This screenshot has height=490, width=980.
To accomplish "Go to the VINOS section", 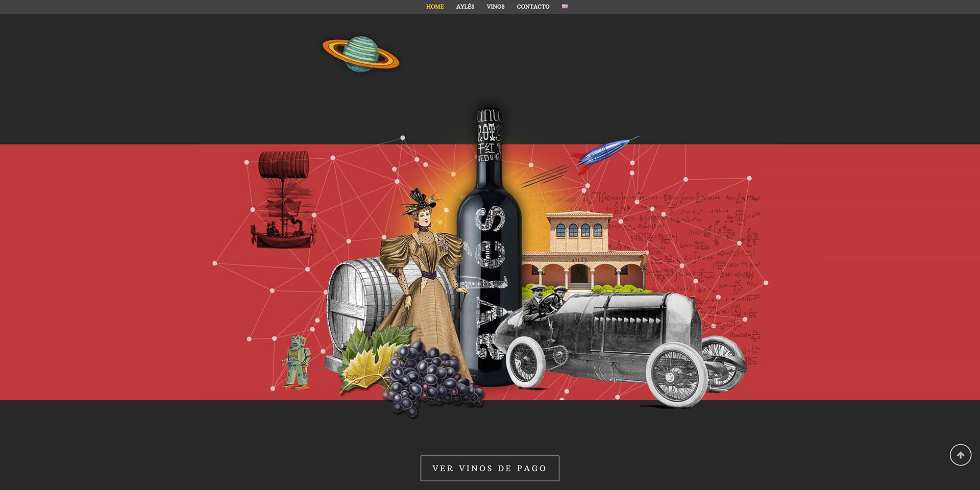I will (495, 7).
